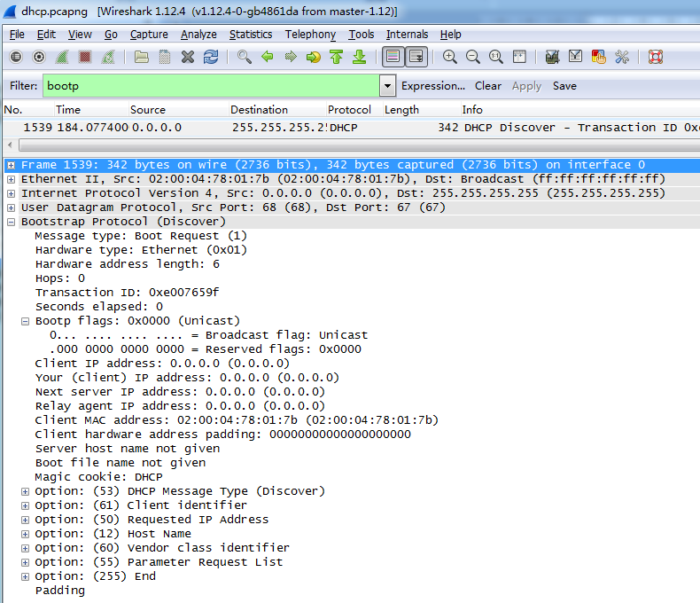The width and height of the screenshot is (700, 603).
Task: Open the Internals menu
Action: (407, 35)
